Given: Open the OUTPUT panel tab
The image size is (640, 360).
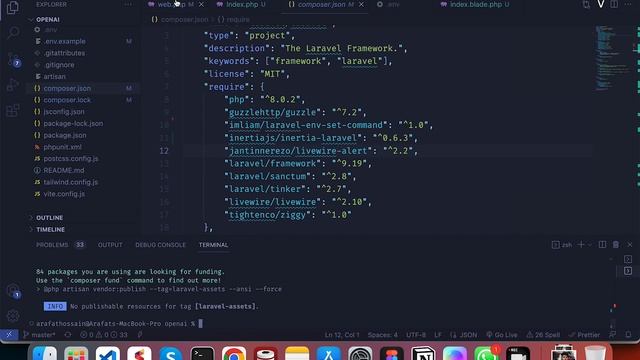Looking at the screenshot, I should 110,245.
